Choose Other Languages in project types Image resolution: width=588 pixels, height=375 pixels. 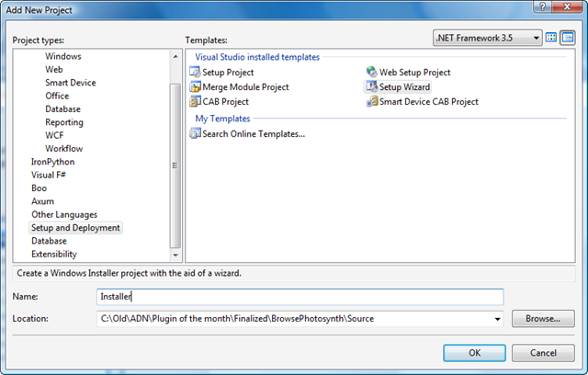click(66, 214)
